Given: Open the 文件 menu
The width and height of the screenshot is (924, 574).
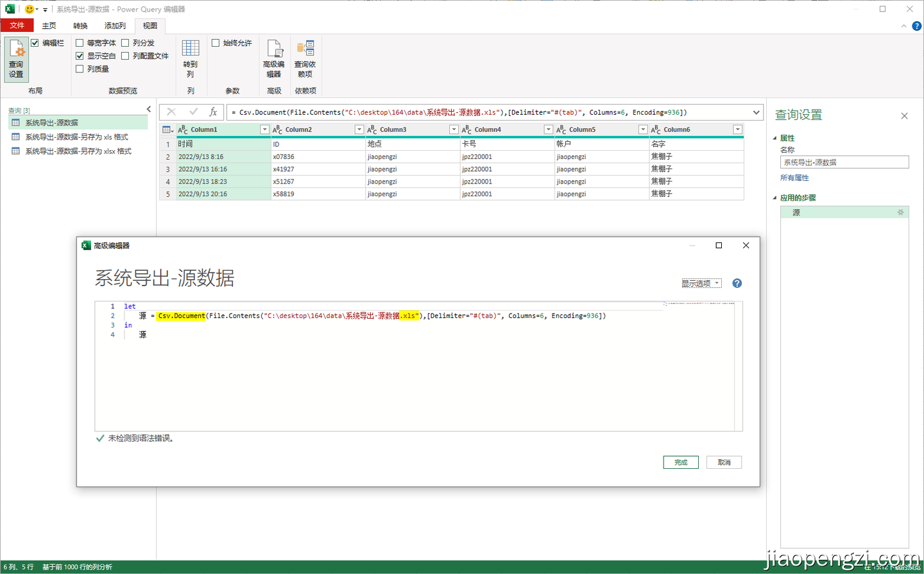Looking at the screenshot, I should point(17,26).
